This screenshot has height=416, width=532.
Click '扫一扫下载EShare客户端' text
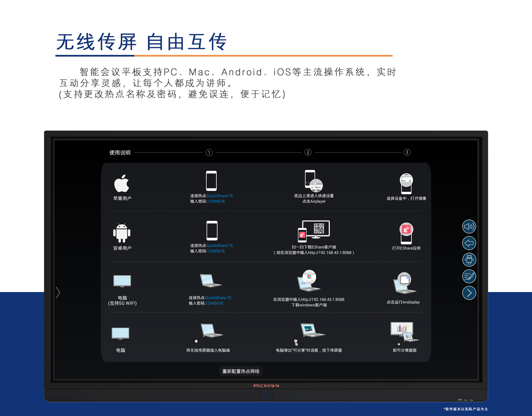(314, 247)
